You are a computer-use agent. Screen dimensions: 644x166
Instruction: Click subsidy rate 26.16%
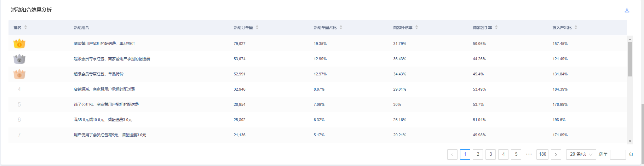point(400,120)
